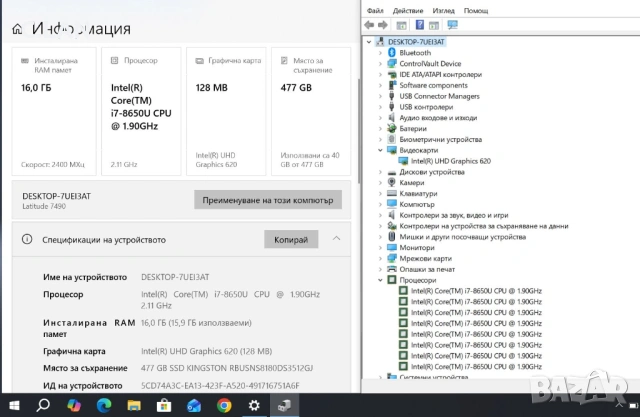Open taskbar Search magnifier
Screen dimensions: 640x417
point(43,405)
